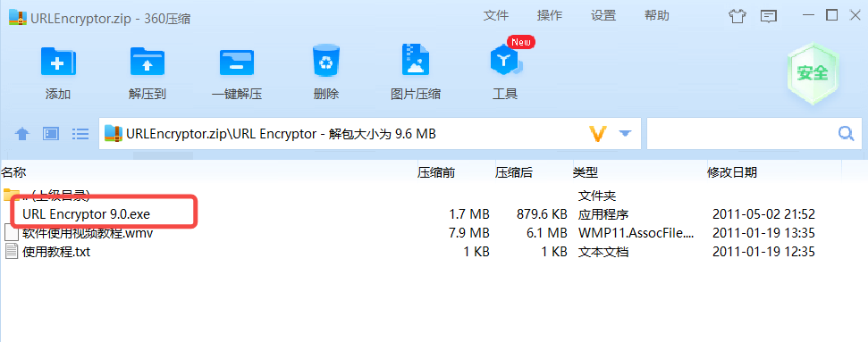Go up one level with the up arrow
The height and width of the screenshot is (342, 868).
coord(22,133)
